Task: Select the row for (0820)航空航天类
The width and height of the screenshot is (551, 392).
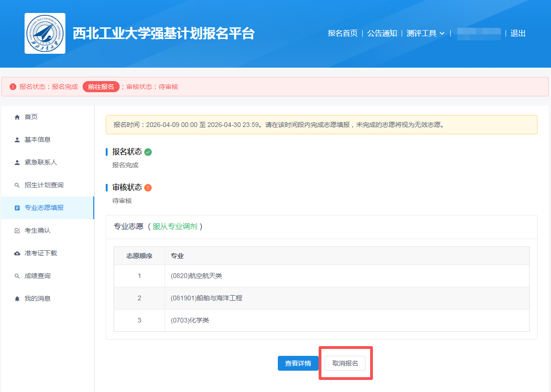Action: (321, 276)
